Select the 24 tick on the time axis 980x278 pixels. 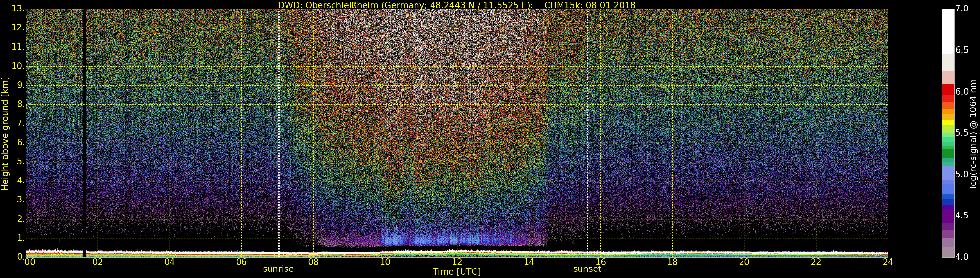click(x=888, y=262)
